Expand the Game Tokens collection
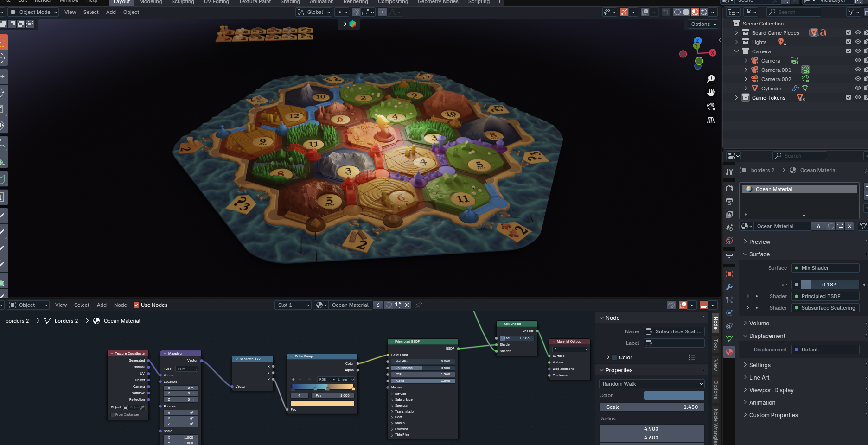868x445 pixels. click(x=736, y=98)
